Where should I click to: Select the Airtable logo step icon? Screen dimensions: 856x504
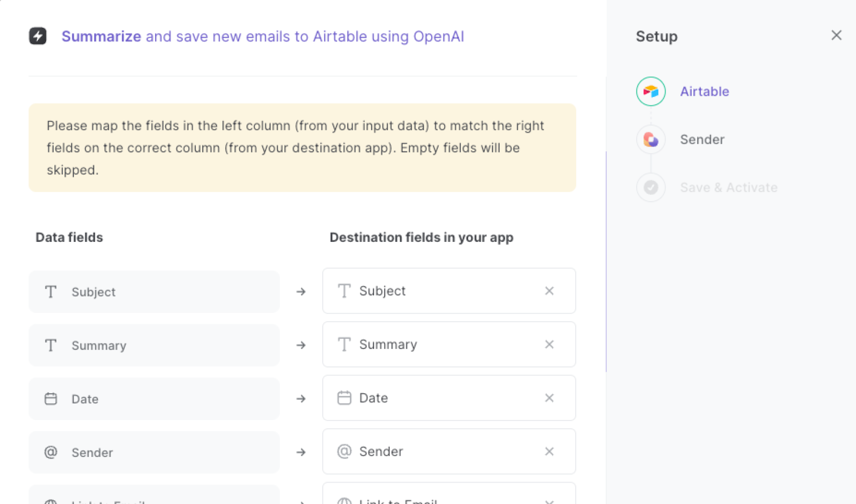[x=651, y=91]
